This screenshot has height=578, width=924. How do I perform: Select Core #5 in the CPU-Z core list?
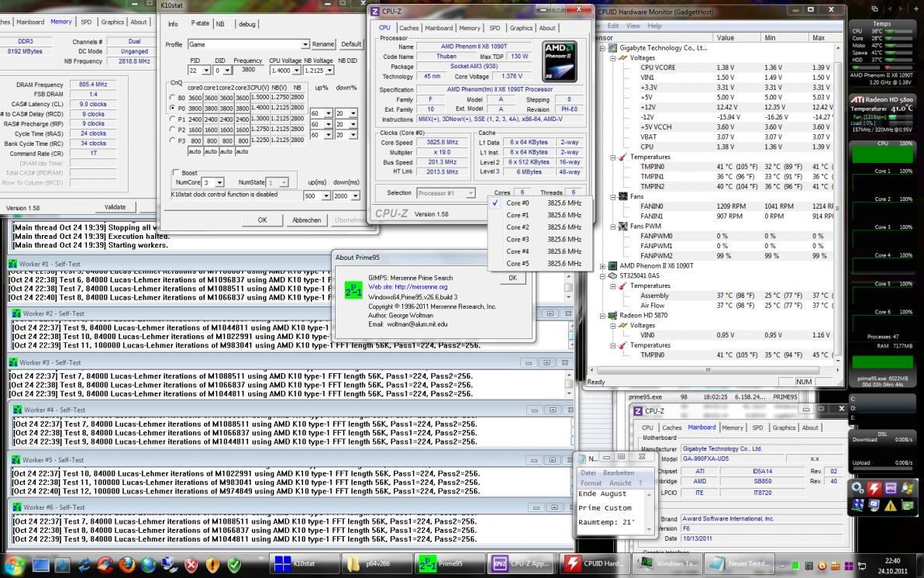tap(540, 264)
